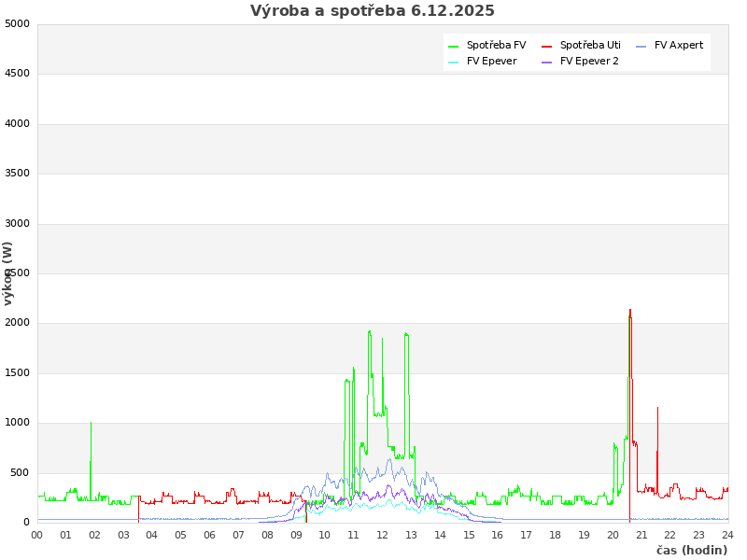
Task: Click the x-axis label čas (hodin)
Action: click(x=691, y=550)
